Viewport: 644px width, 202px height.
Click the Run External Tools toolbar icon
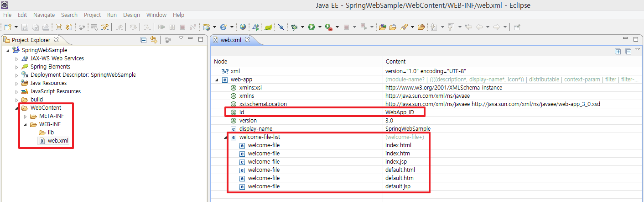click(328, 27)
